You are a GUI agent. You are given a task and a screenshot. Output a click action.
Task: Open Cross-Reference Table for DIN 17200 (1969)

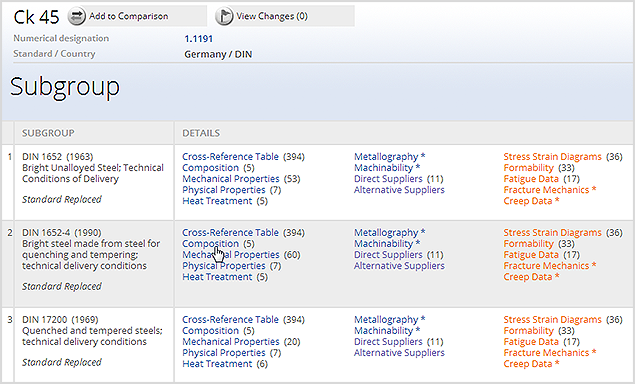point(230,320)
